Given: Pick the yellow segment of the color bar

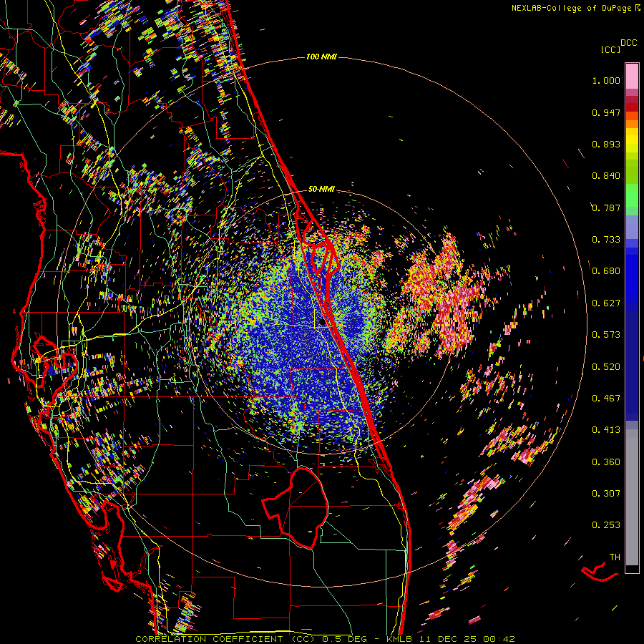Looking at the screenshot, I should [632, 140].
